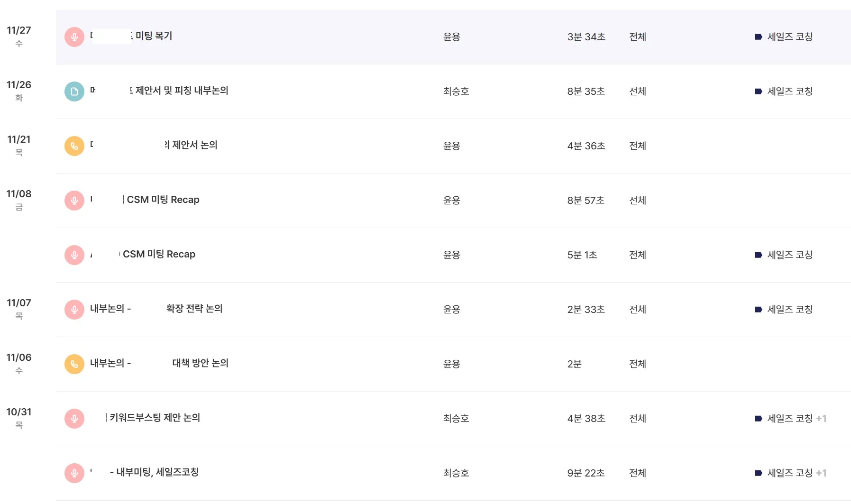
Task: Click owner name '최승호' on the 9분 22초 row
Action: 456,473
